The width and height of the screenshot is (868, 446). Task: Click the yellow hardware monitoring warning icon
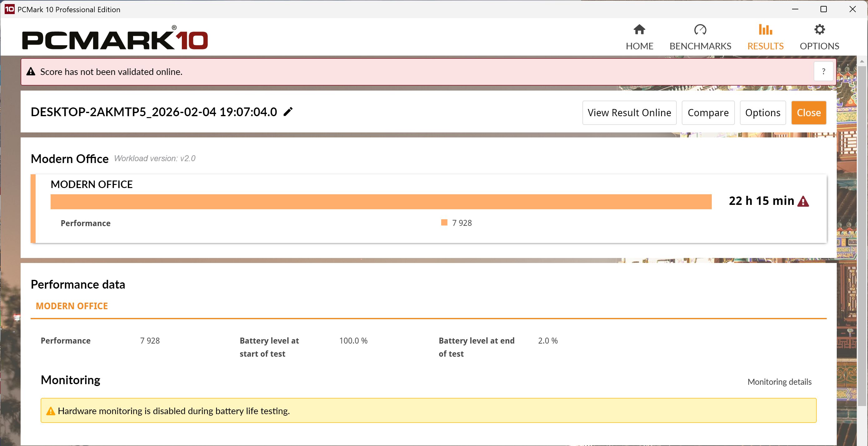(51, 411)
